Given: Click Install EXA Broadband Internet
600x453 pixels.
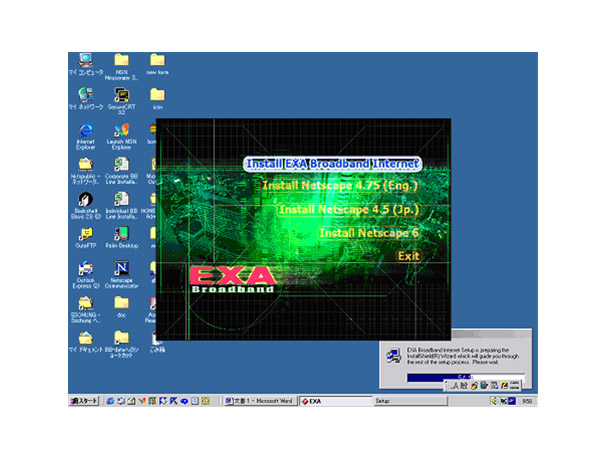Looking at the screenshot, I should pos(333,164).
